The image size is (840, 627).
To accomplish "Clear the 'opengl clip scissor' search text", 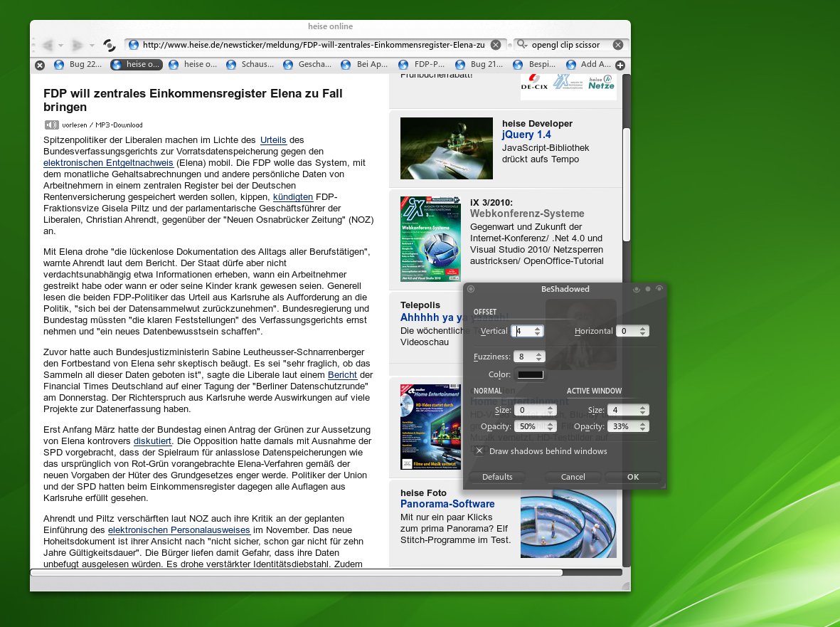I will coord(617,45).
